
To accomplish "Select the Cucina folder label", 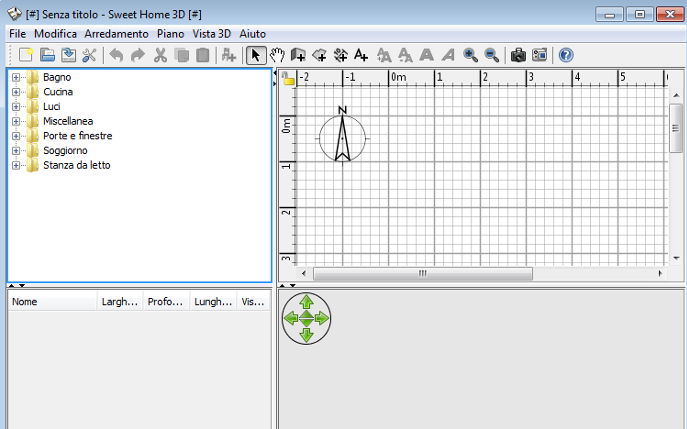I will click(58, 92).
